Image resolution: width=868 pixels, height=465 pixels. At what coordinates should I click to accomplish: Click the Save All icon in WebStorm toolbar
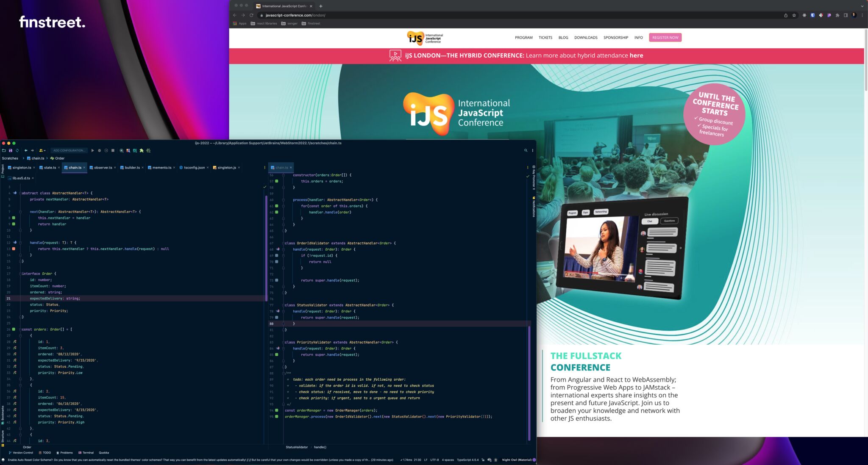[11, 150]
